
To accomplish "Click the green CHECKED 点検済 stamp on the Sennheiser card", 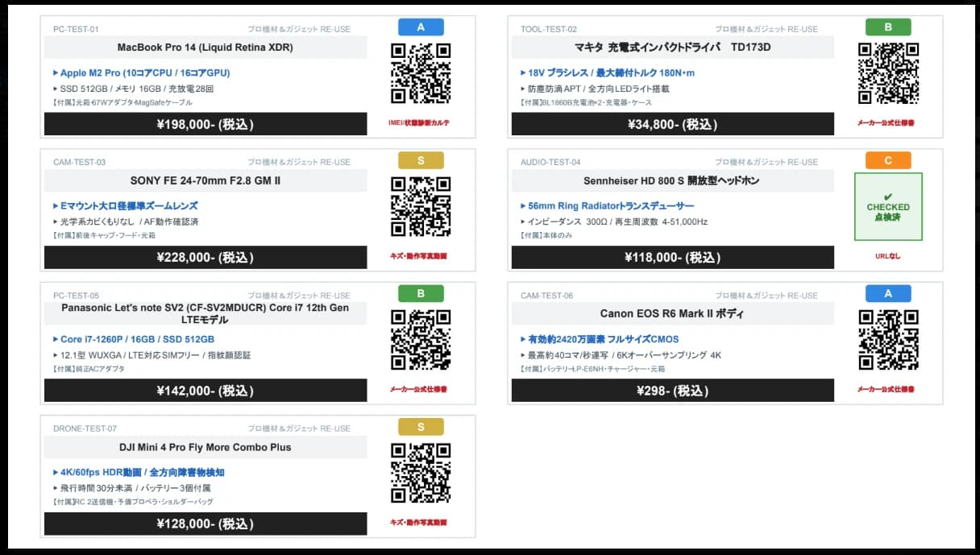I will tap(888, 207).
